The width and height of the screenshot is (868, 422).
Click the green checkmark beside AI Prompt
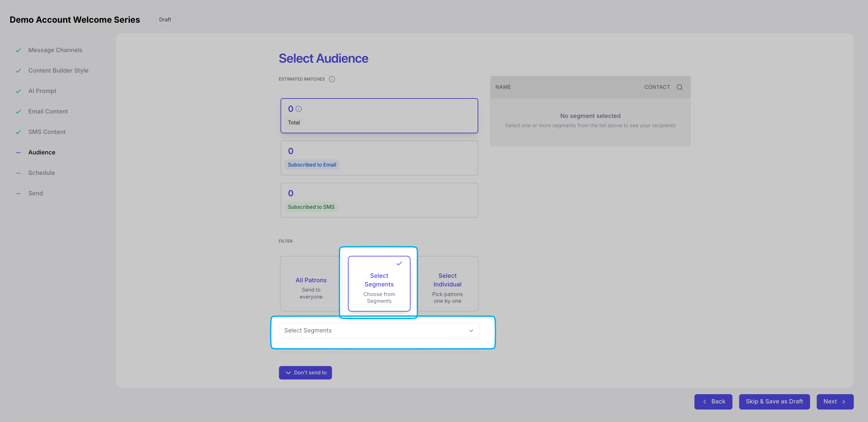click(18, 91)
